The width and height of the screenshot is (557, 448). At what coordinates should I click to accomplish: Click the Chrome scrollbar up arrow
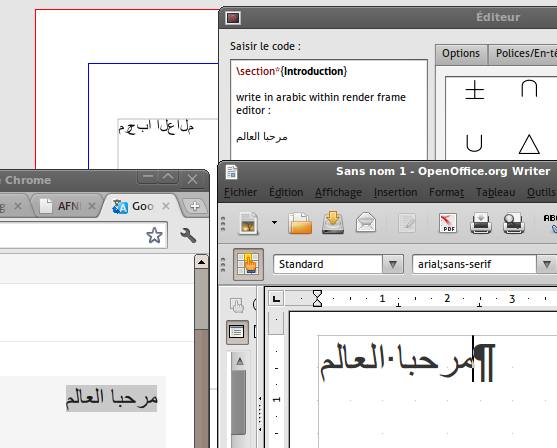tap(201, 262)
